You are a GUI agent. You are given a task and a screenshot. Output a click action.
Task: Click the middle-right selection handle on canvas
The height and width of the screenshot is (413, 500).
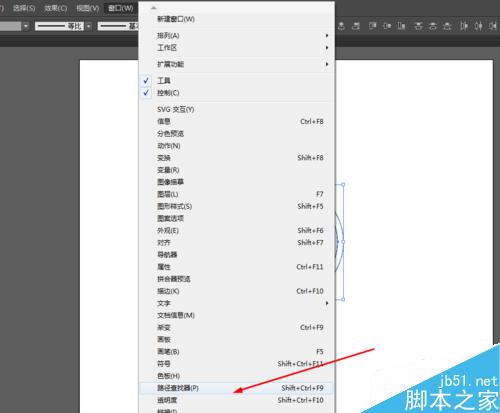(x=343, y=242)
